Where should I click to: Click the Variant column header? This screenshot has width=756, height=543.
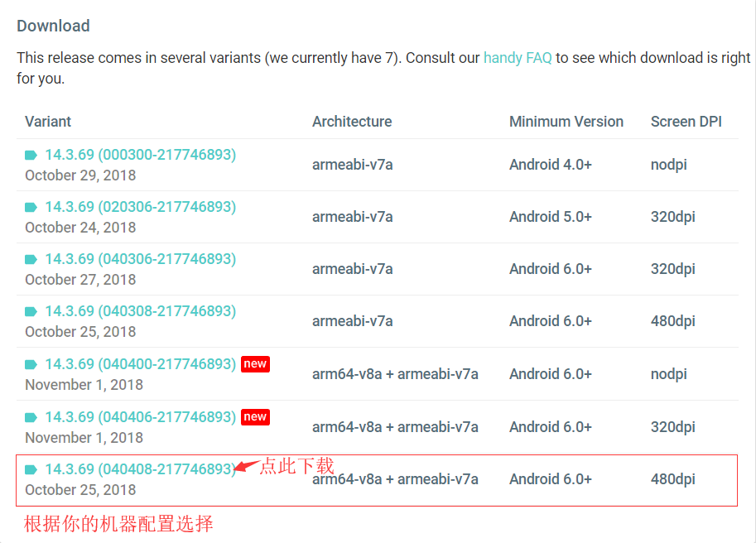coord(48,122)
